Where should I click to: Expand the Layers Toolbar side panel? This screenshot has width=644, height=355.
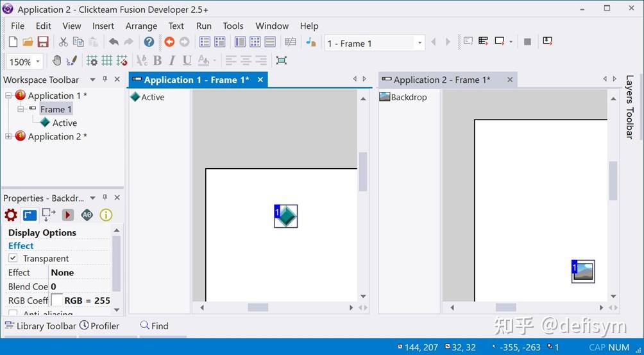click(x=629, y=107)
